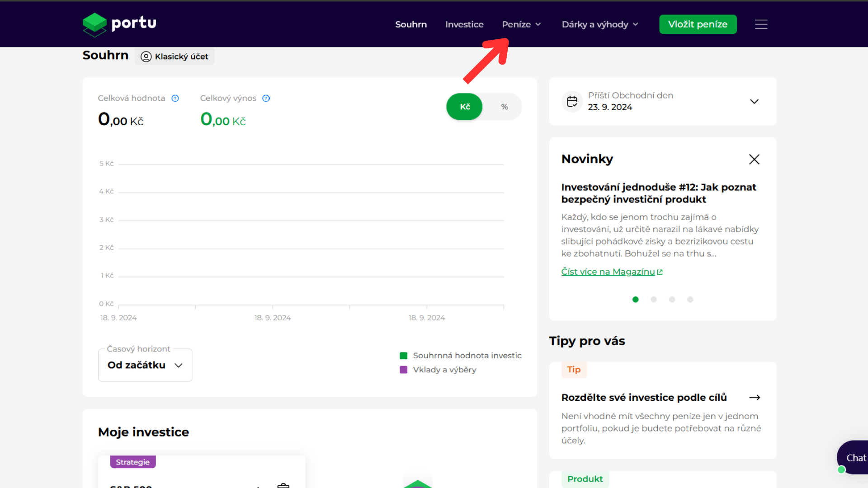Go to the Souhrn menu item
The image size is (868, 488).
point(410,24)
